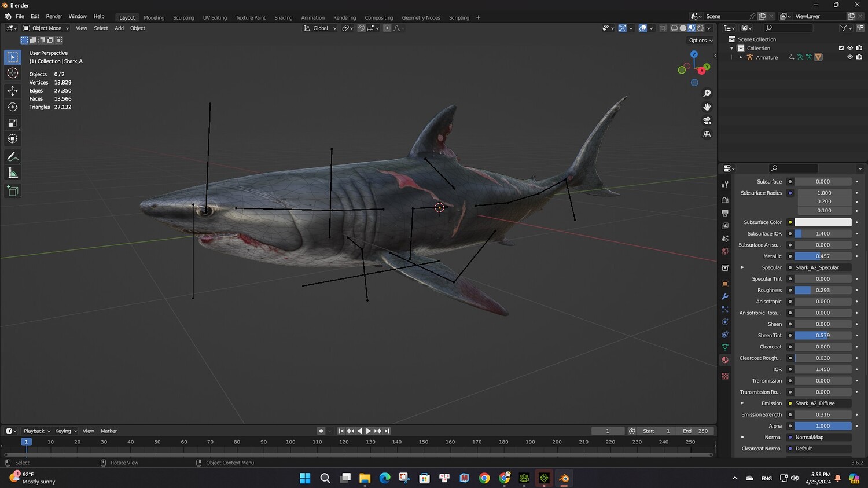Open the Object Mode dropdown
Viewport: 868px width, 488px height.
tap(46, 28)
